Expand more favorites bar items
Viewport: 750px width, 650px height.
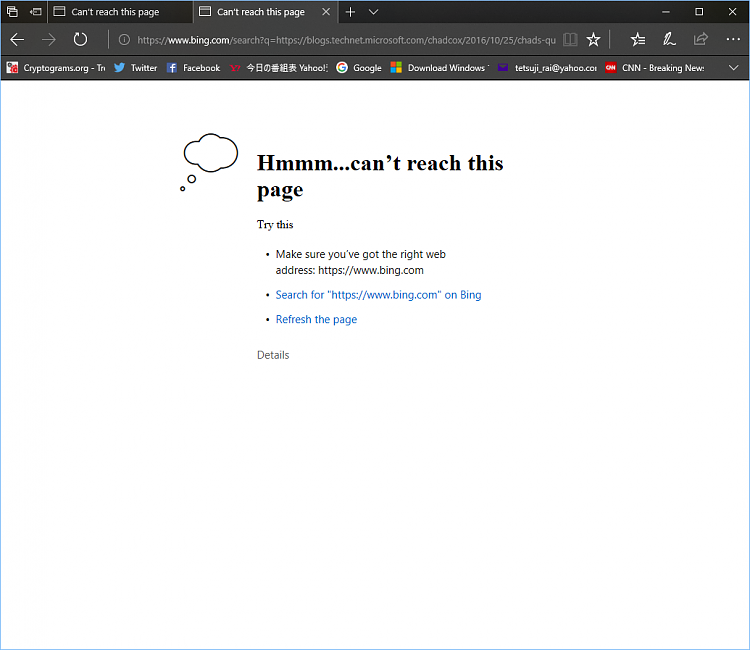[x=733, y=68]
